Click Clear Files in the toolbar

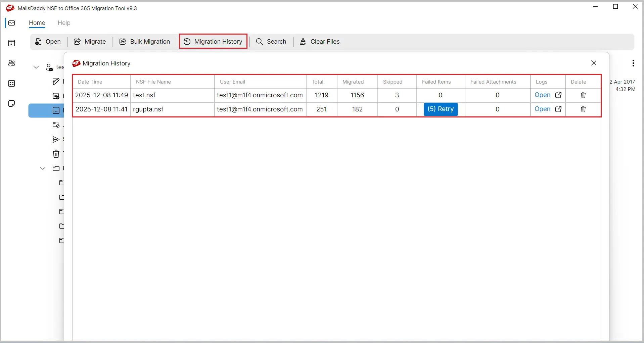pos(320,42)
